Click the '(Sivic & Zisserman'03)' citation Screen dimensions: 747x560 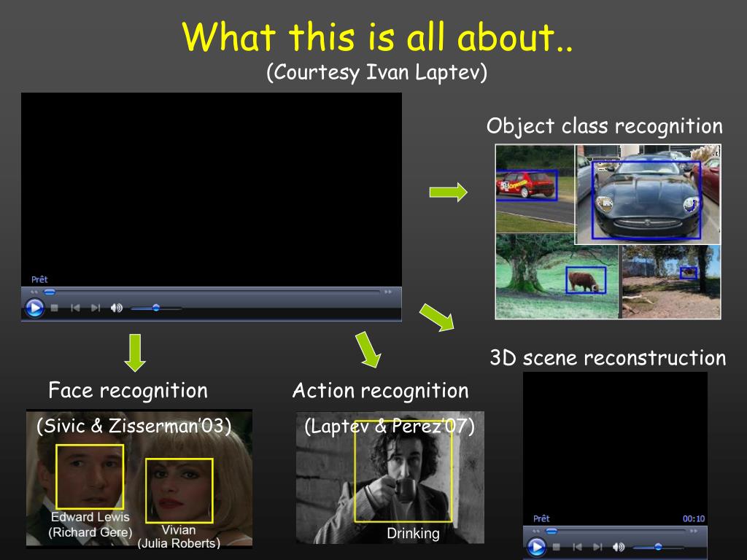134,426
